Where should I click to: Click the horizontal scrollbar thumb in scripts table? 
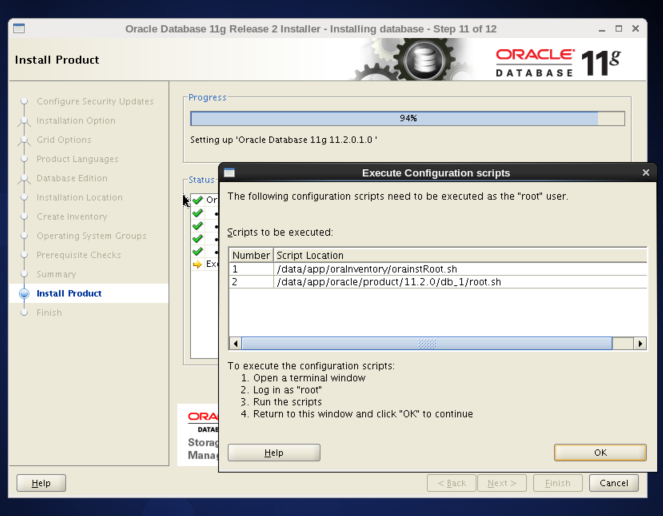pyautogui.click(x=427, y=343)
